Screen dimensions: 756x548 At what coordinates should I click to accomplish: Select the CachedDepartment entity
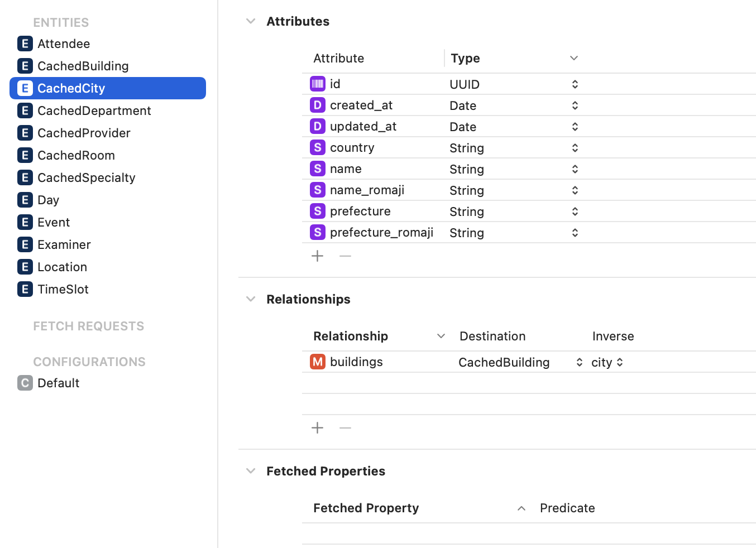tap(94, 111)
